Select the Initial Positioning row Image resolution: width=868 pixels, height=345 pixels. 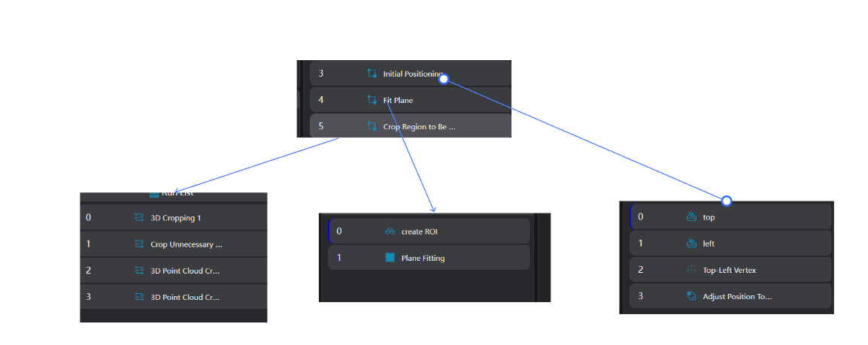pyautogui.click(x=410, y=74)
